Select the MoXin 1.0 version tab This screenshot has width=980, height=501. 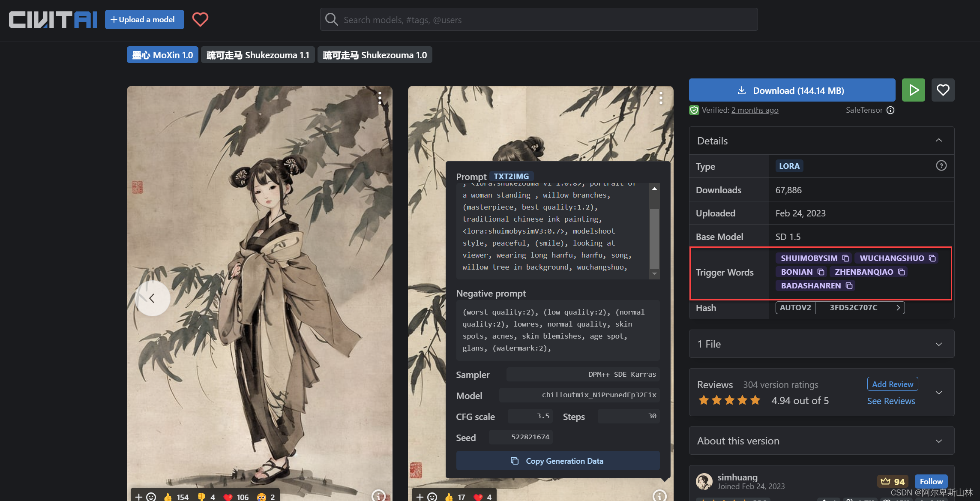pyautogui.click(x=162, y=55)
